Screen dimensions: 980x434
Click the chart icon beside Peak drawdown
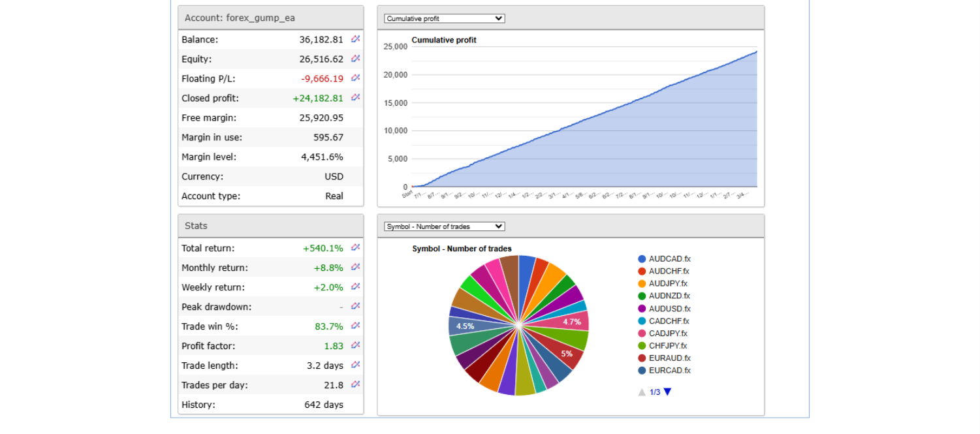pos(355,306)
